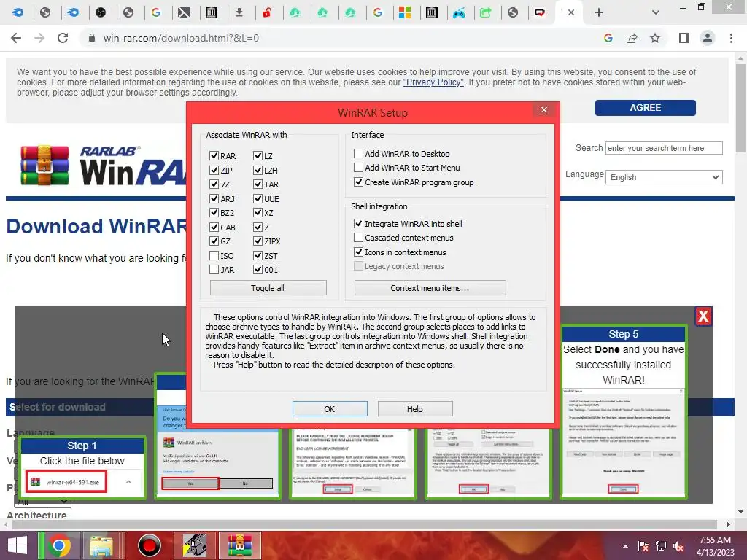Switch to the Microsoft logo tab
This screenshot has height=560, width=747.
click(404, 12)
